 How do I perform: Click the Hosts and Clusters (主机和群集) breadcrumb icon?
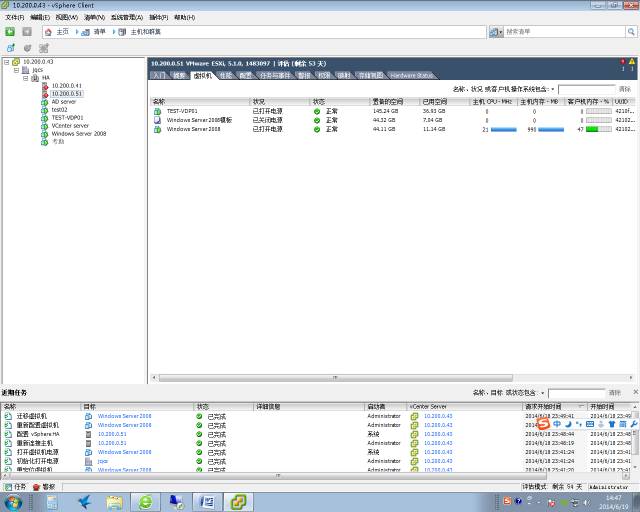click(x=122, y=32)
